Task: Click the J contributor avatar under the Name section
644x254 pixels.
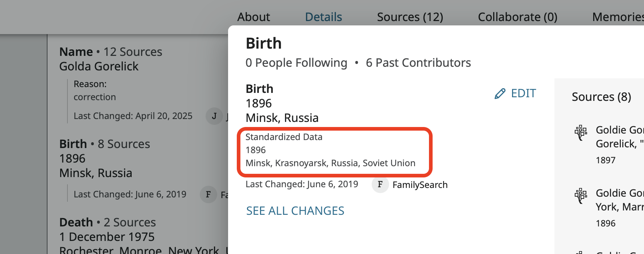Action: (x=214, y=116)
